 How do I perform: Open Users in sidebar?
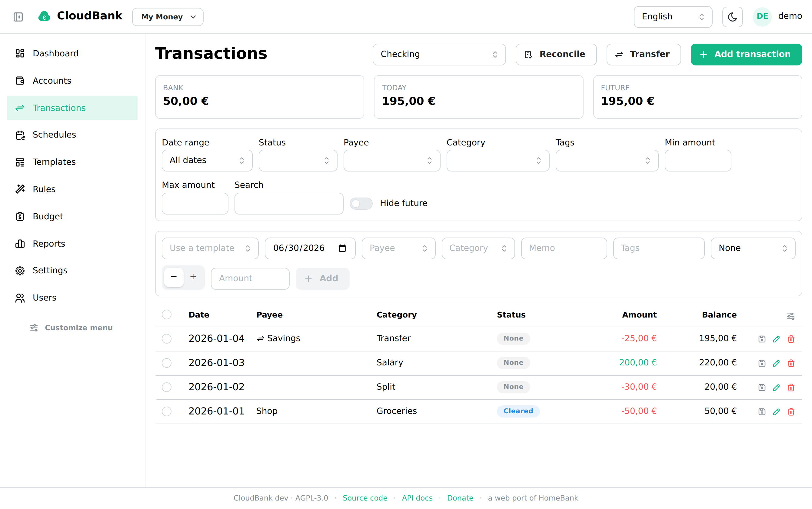[72, 298]
